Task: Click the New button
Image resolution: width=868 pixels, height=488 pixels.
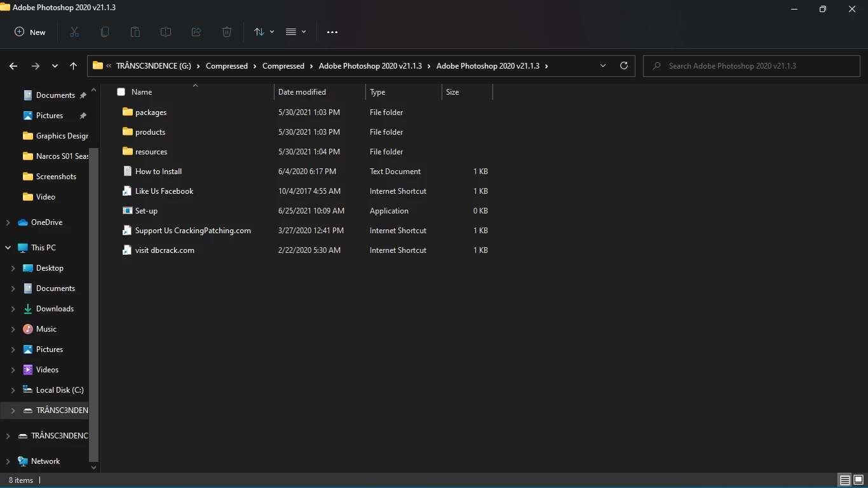Action: [30, 32]
